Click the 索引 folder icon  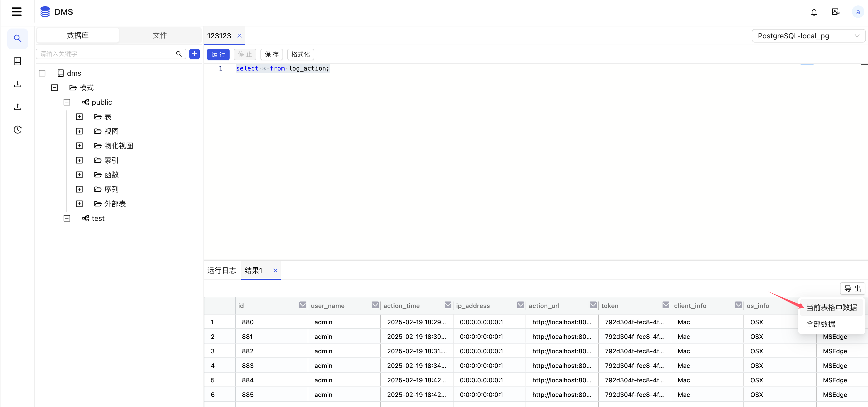98,160
